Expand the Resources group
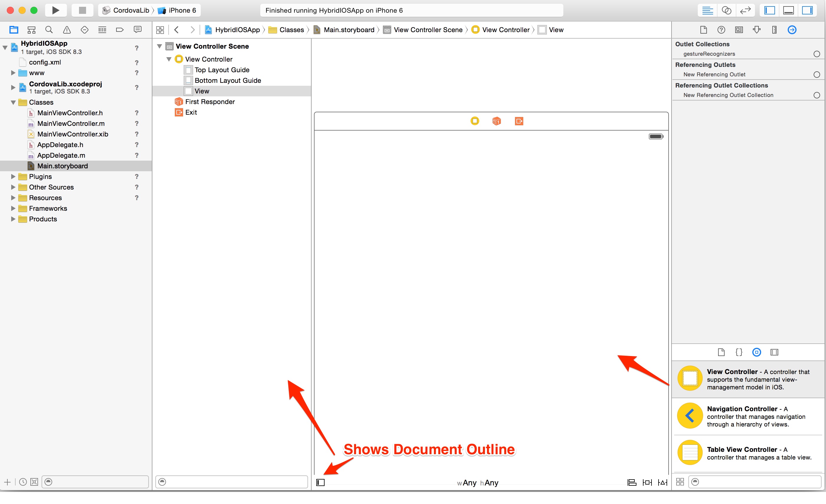Viewport: 826px width, 504px height. tap(13, 198)
